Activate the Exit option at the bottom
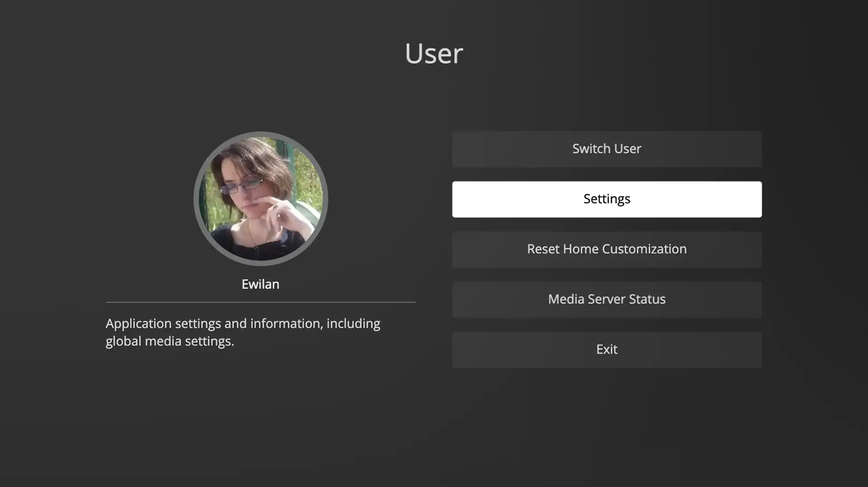868x487 pixels. [606, 349]
